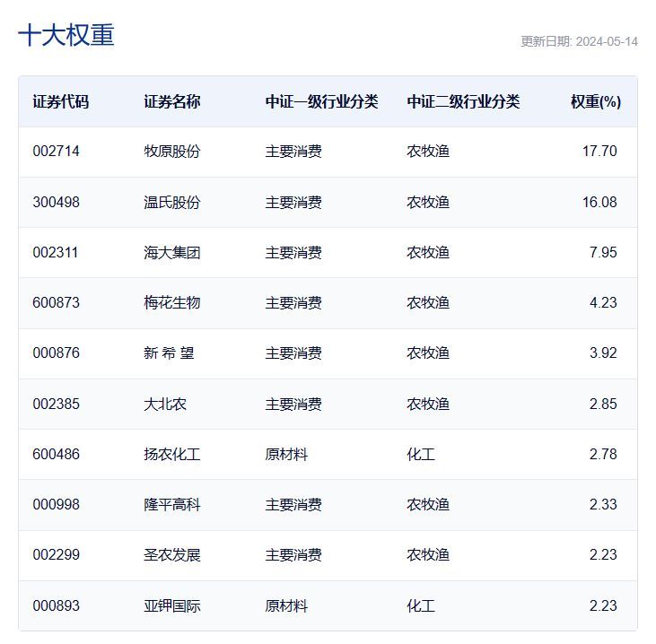
Task: Click the update date 2024-05-14
Action: (607, 41)
